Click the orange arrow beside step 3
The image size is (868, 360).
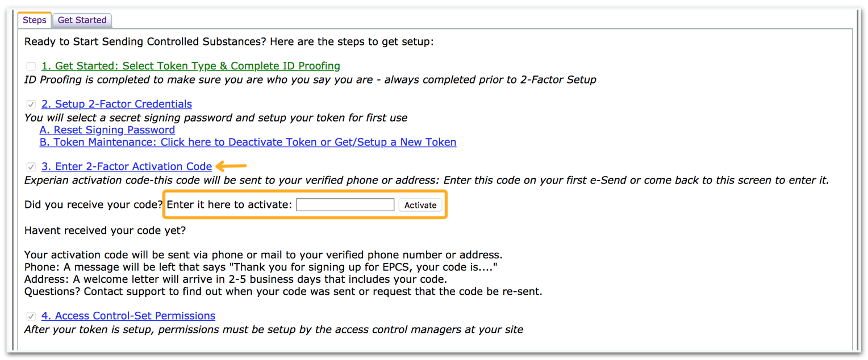(x=231, y=166)
